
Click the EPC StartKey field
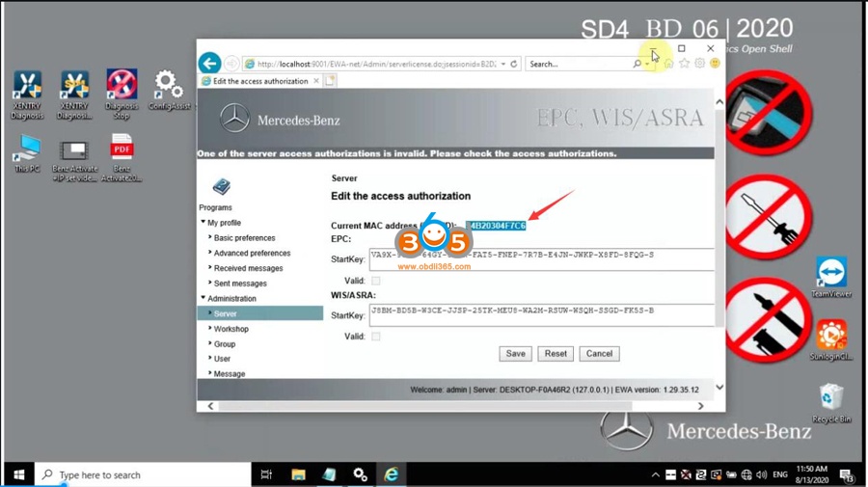[x=542, y=259]
